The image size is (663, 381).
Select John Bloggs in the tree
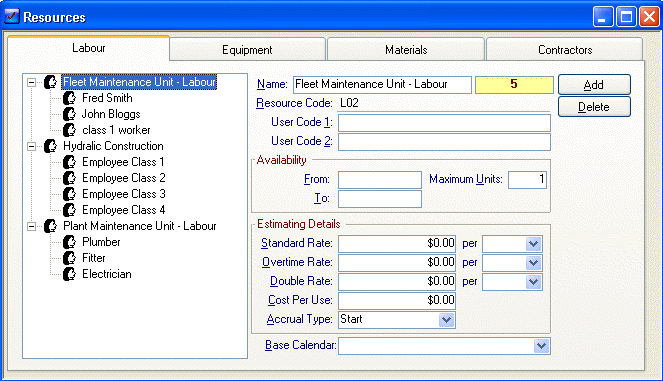point(111,114)
